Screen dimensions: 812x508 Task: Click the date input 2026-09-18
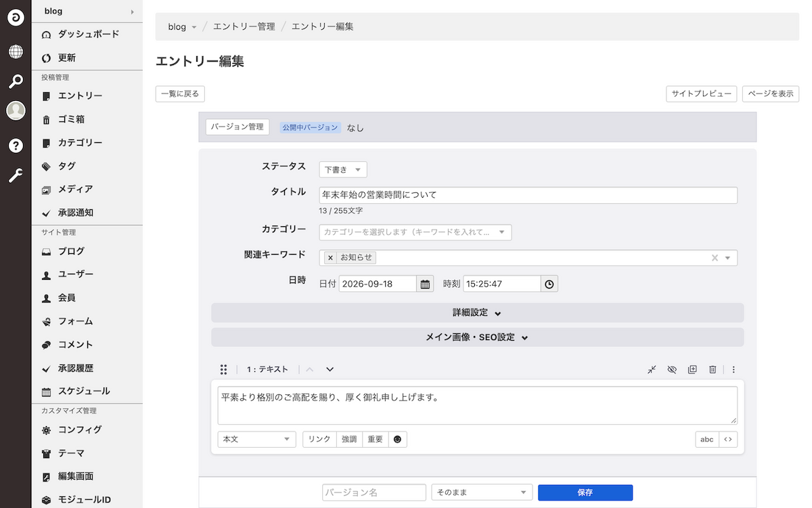(x=378, y=284)
